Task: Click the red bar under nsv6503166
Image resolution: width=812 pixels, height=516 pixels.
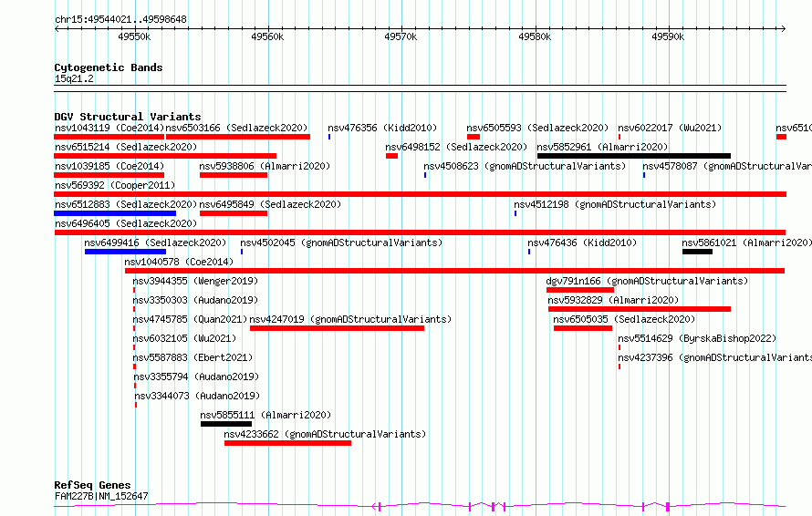Action: (238, 137)
